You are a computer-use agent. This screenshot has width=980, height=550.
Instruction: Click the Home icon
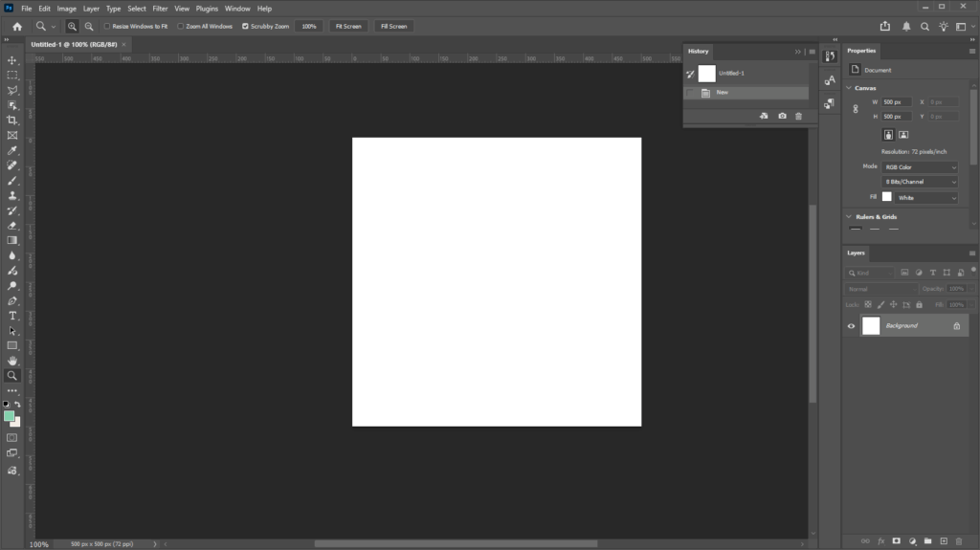[x=17, y=27]
